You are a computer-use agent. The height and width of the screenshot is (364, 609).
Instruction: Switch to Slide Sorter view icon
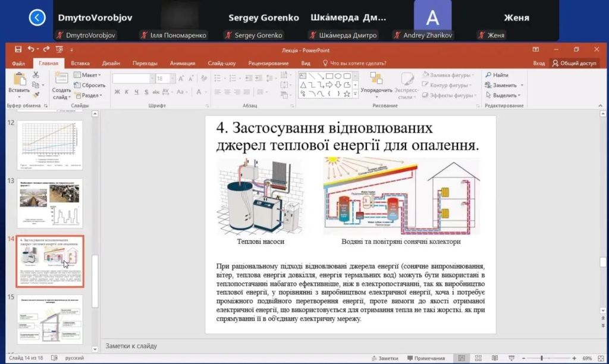pos(477,358)
